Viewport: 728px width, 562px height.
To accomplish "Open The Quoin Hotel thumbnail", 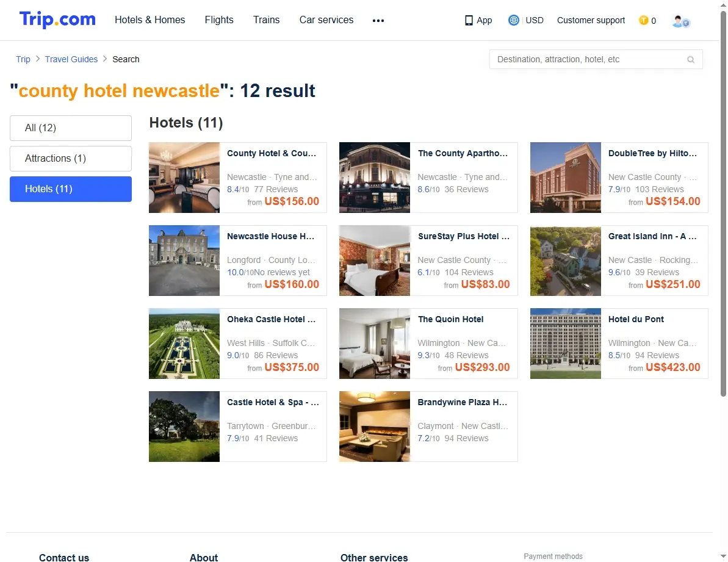I will click(x=374, y=344).
